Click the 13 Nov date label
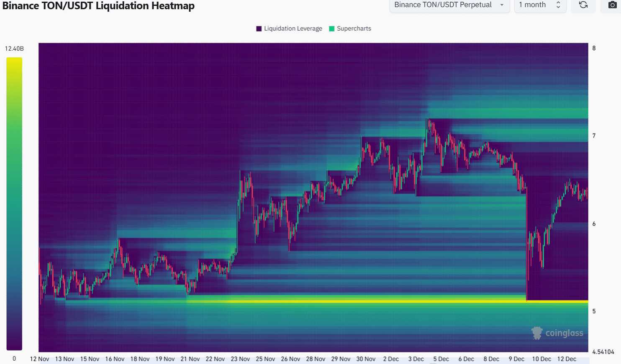The width and height of the screenshot is (621, 364). 65,359
